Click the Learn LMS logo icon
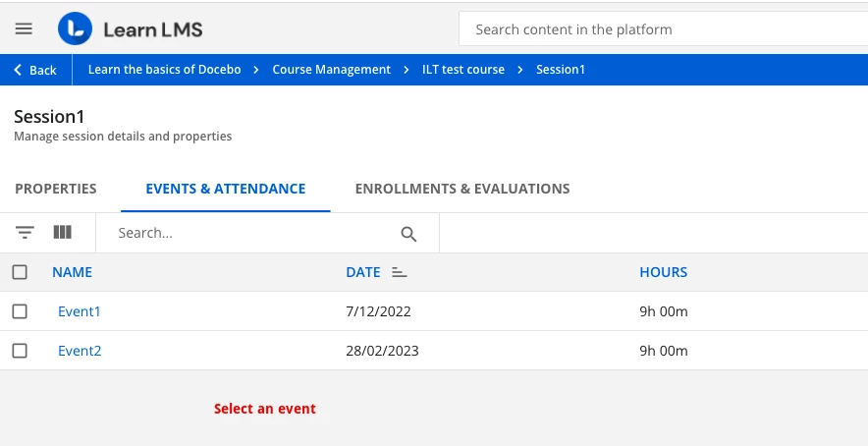This screenshot has height=446, width=868. coord(75,29)
